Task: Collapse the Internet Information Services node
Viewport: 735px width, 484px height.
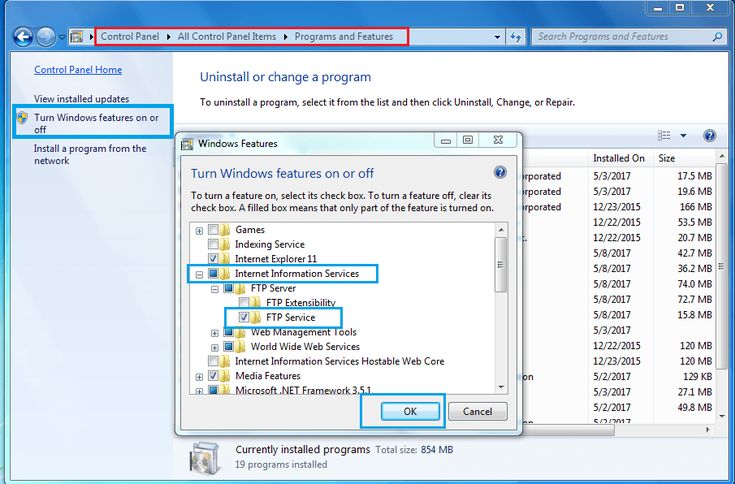Action: click(x=199, y=274)
